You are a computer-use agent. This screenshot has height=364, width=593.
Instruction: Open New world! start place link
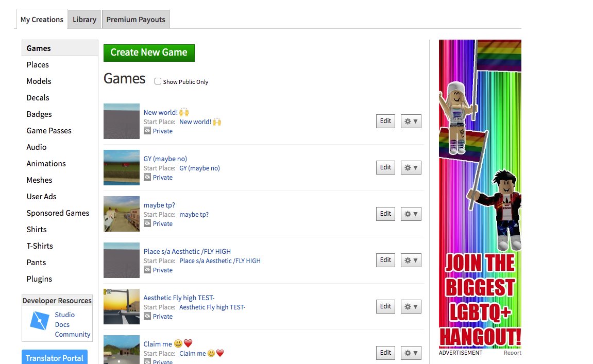200,122
